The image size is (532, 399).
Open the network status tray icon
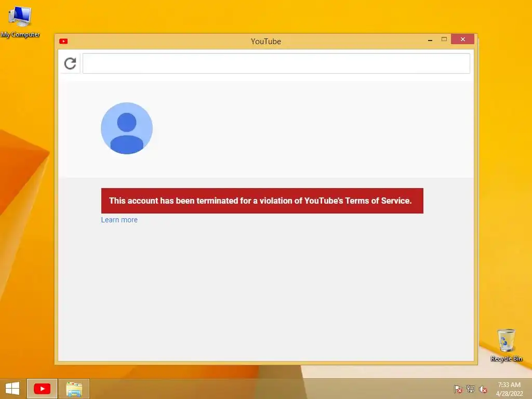[471, 389]
